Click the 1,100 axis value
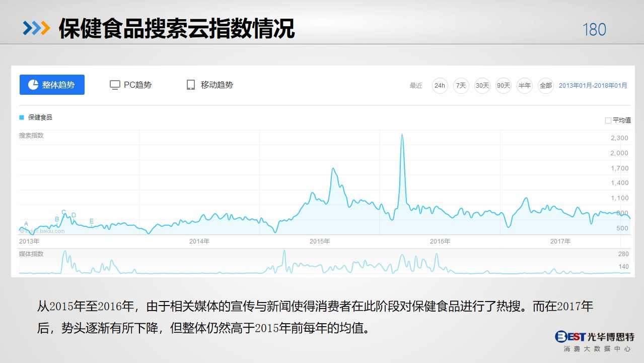 (619, 198)
